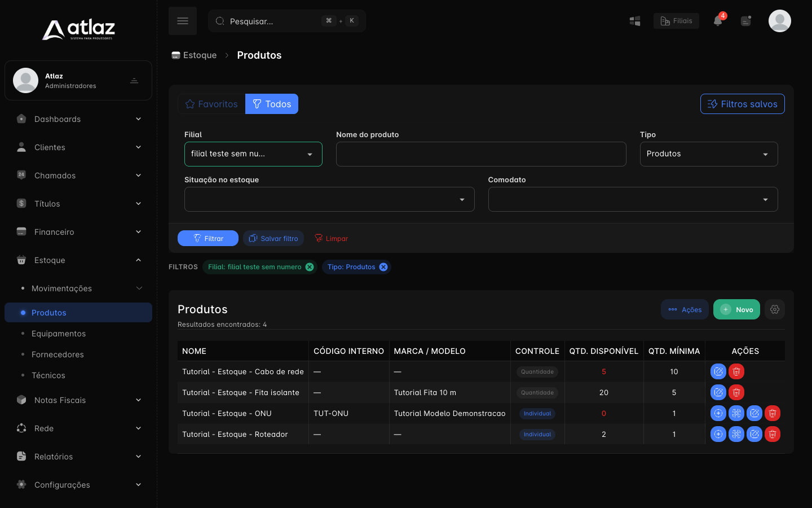The height and width of the screenshot is (508, 812).
Task: Click the Filtrar button
Action: click(208, 238)
